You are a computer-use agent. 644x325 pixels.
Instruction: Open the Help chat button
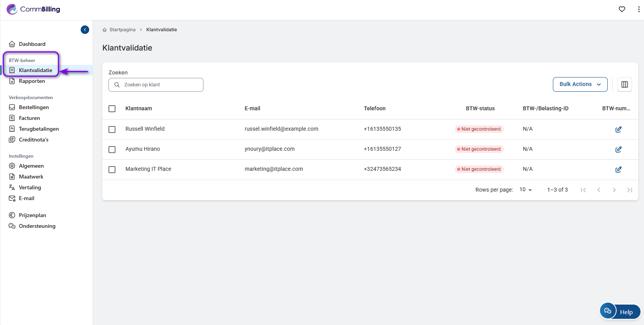pyautogui.click(x=620, y=312)
